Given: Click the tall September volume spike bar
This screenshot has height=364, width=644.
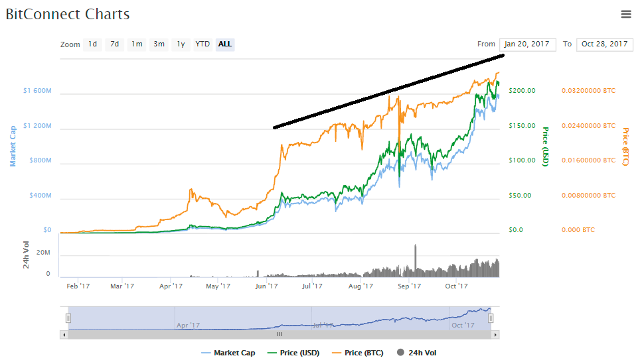Looking at the screenshot, I should (415, 260).
